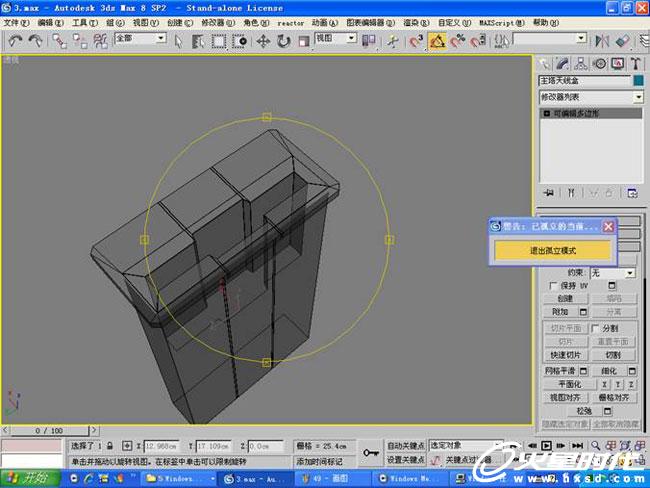Screen dimensions: 650x488
Task: Click the Use Pivot Point Center icon
Action: click(369, 41)
